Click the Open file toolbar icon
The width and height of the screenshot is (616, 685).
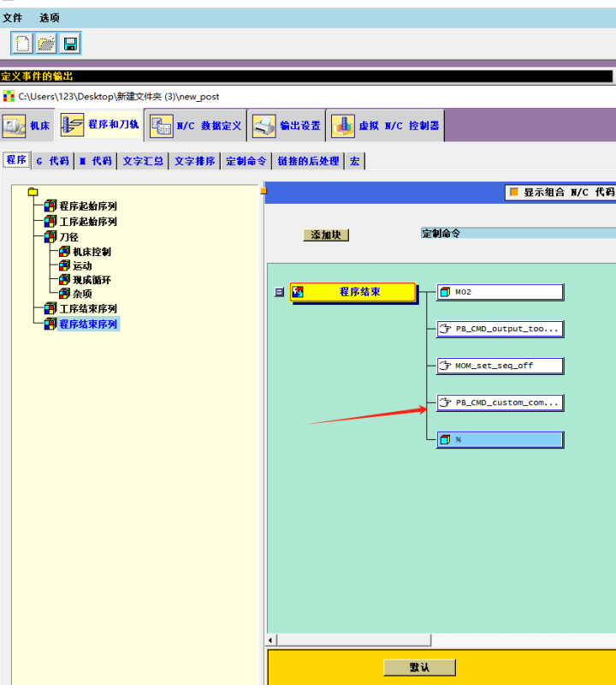point(46,44)
